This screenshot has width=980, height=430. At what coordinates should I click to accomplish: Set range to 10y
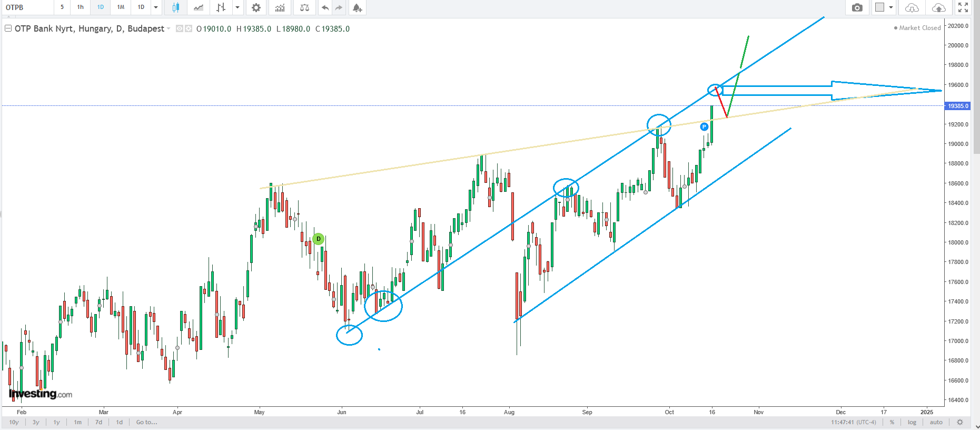point(14,422)
